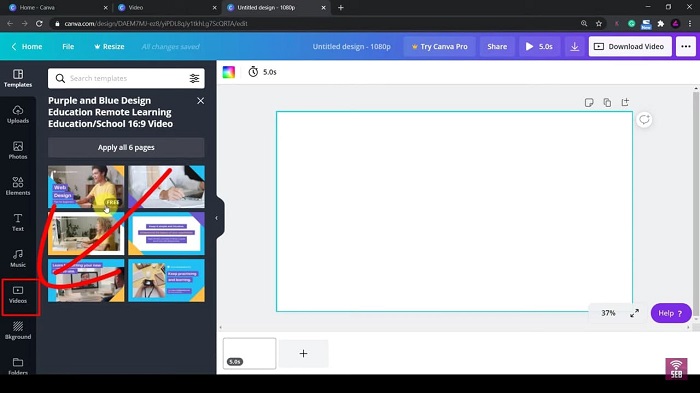This screenshot has width=700, height=393.
Task: Open the Photos sidebar panel
Action: [x=18, y=150]
